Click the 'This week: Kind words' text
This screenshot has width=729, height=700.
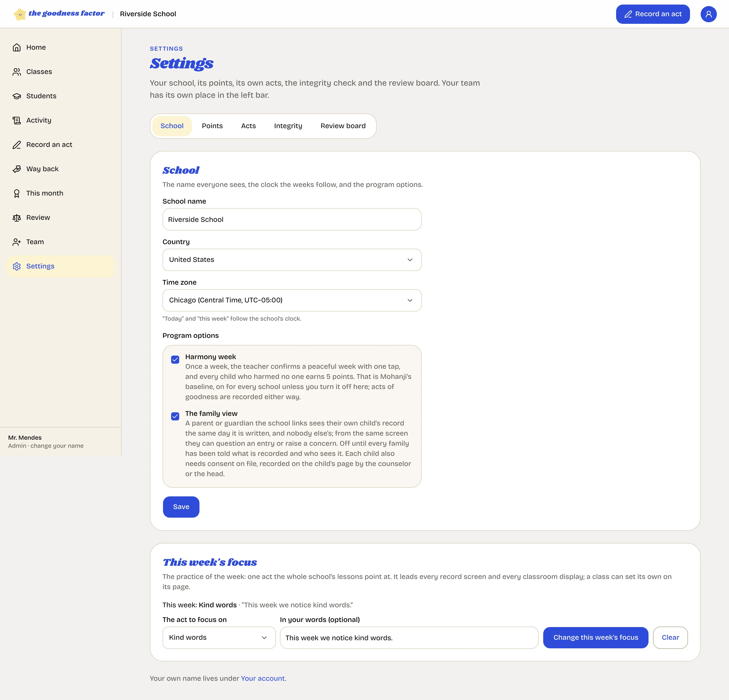(x=199, y=605)
